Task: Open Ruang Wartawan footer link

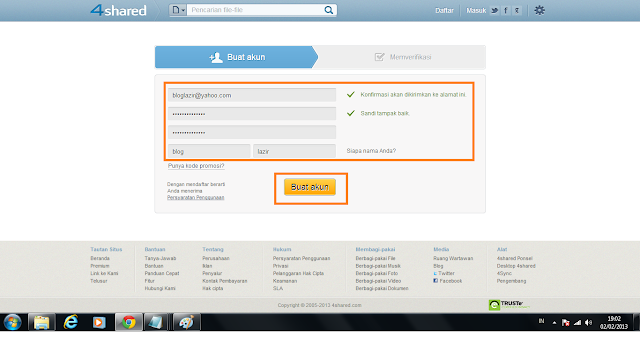Action: coord(453,258)
